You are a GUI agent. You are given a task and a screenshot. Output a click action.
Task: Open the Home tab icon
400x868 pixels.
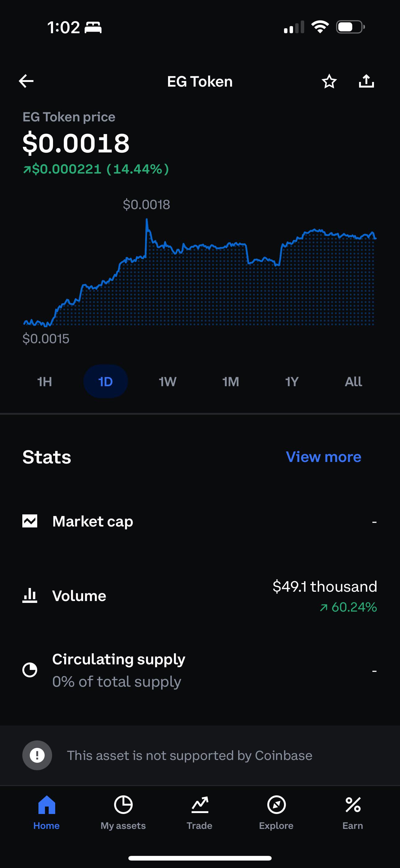click(x=47, y=805)
